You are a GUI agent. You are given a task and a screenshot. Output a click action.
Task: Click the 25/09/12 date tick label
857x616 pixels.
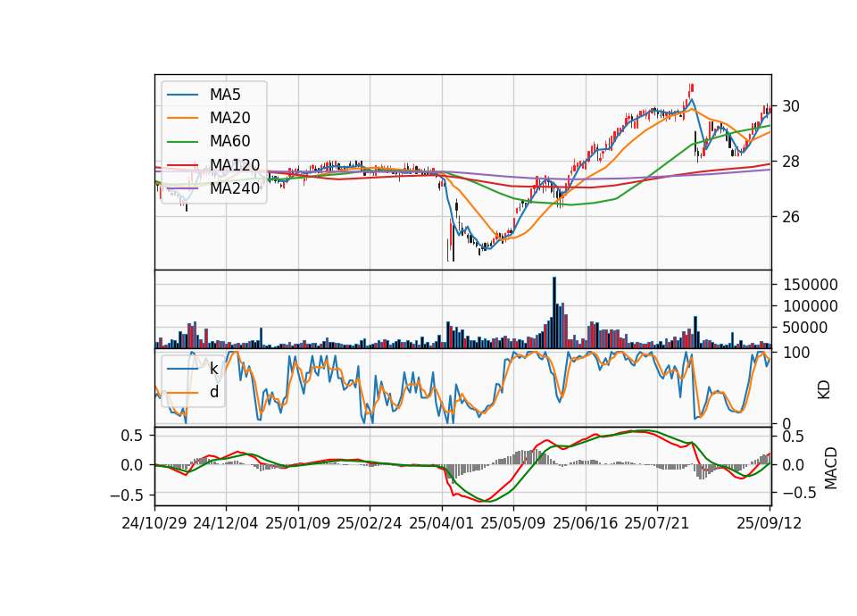[770, 523]
